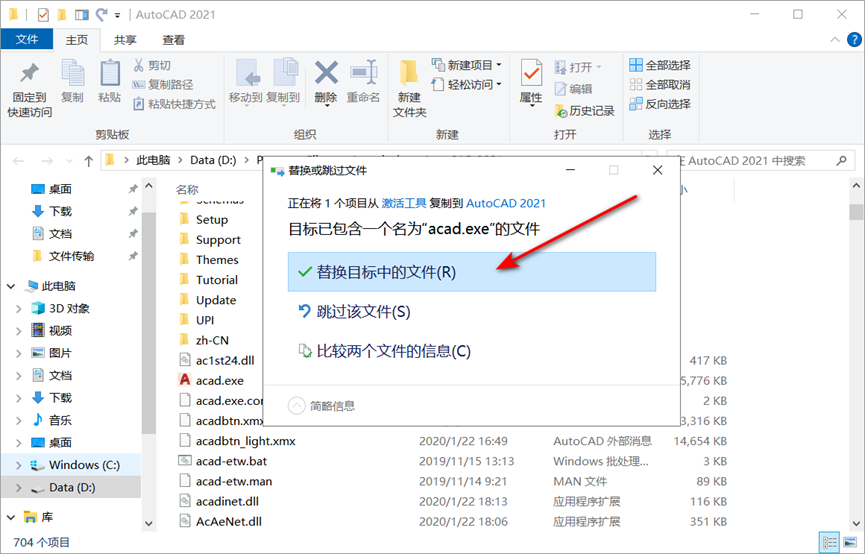
Task: Pin to Quick access (固定到快速访问)
Action: click(x=29, y=89)
